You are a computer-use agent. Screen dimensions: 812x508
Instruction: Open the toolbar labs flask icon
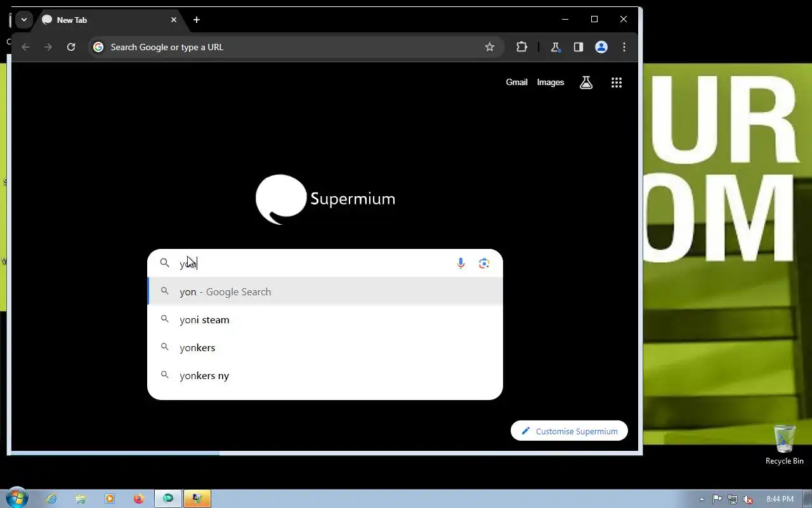pos(555,47)
